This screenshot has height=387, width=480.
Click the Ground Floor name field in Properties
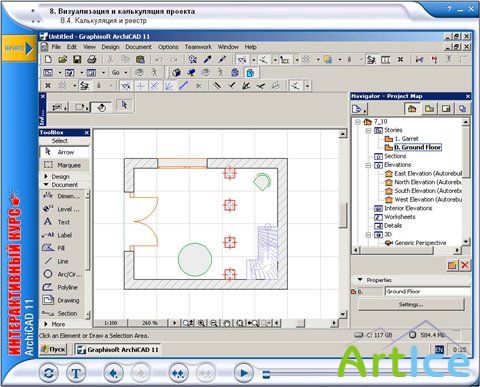[428, 292]
